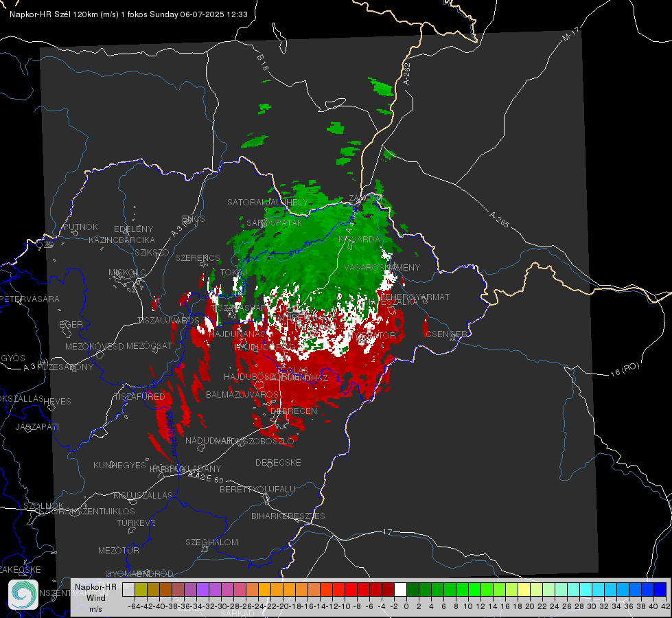Click the 'A42/E 60' road label
This screenshot has height=618, width=672.
pyautogui.click(x=206, y=477)
